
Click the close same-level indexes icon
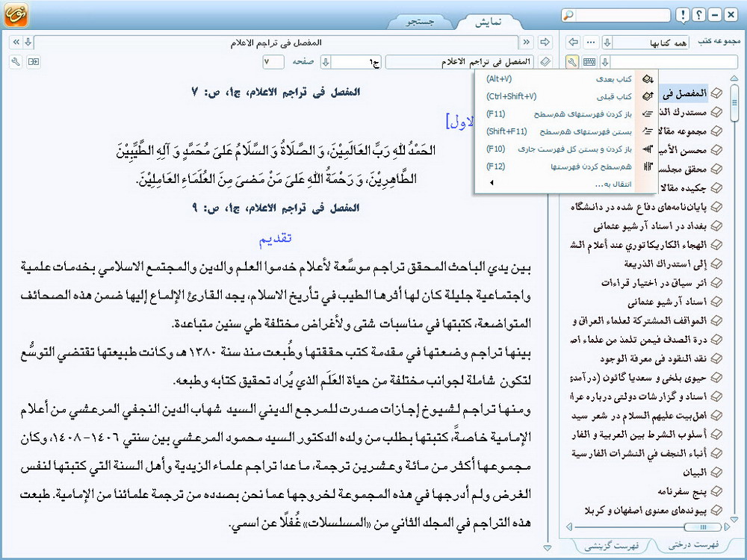pyautogui.click(x=648, y=131)
